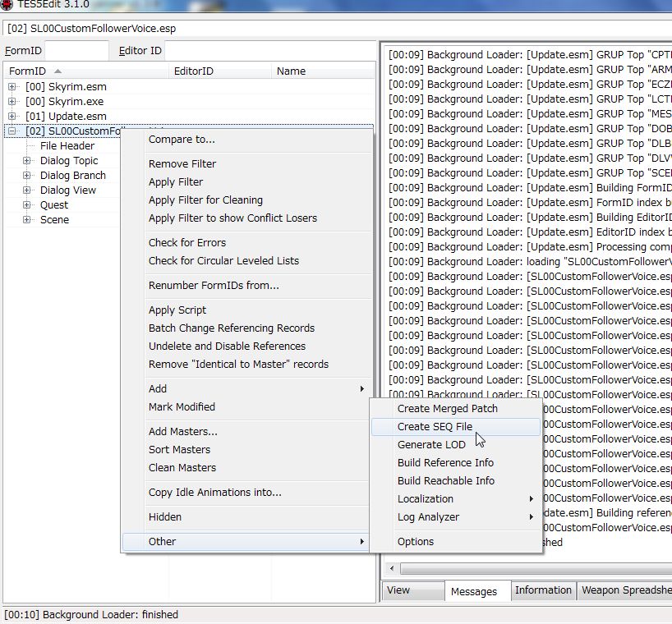Click Create SEQ File in submenu

point(456,427)
